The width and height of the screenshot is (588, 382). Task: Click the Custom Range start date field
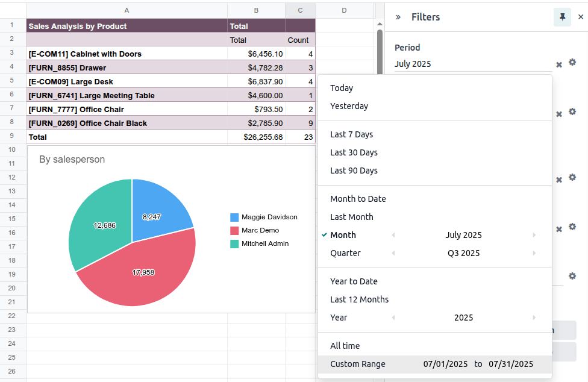[x=445, y=364]
